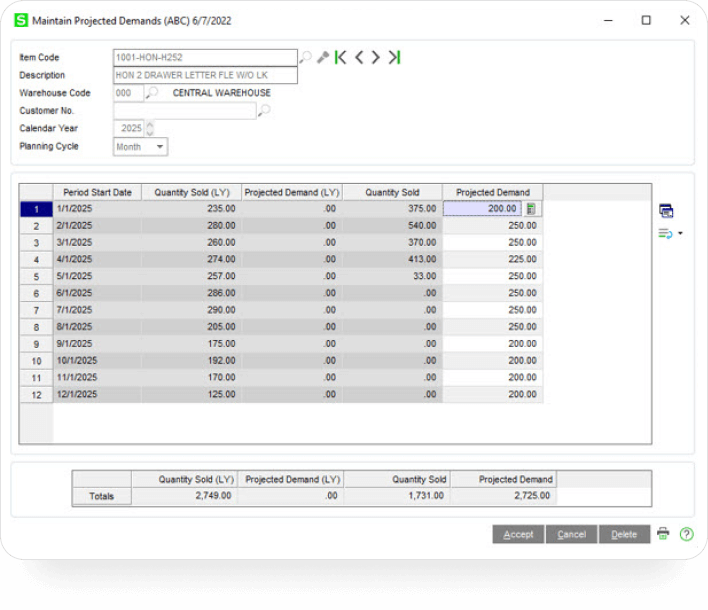Click CENTRAL WAREHOUSE label
Screen dimensions: 708x610
(x=222, y=93)
